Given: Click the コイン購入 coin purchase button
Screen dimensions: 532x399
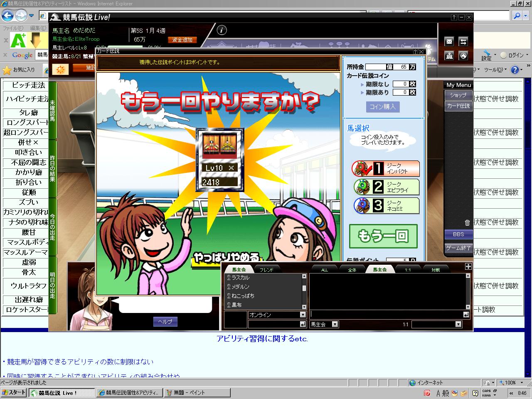Looking at the screenshot, I should point(383,107).
